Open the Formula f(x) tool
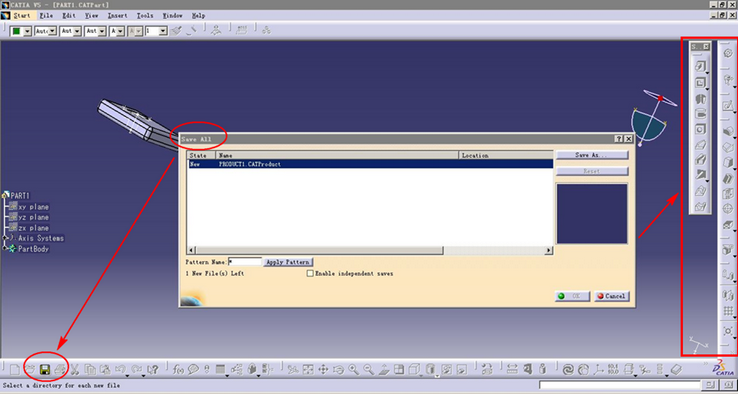This screenshot has width=738, height=394. pyautogui.click(x=178, y=370)
